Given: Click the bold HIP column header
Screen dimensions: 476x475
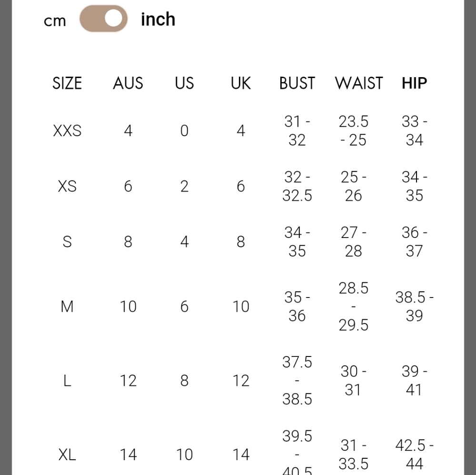Looking at the screenshot, I should pos(415,83).
